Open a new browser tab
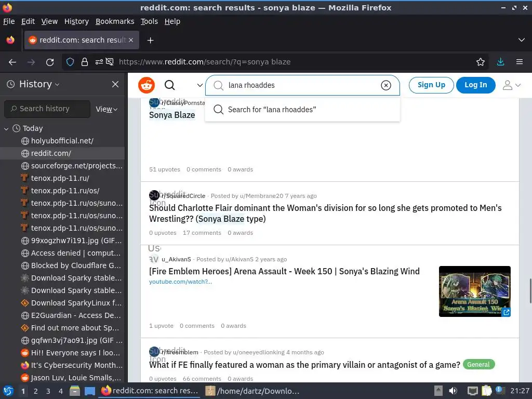 click(150, 41)
